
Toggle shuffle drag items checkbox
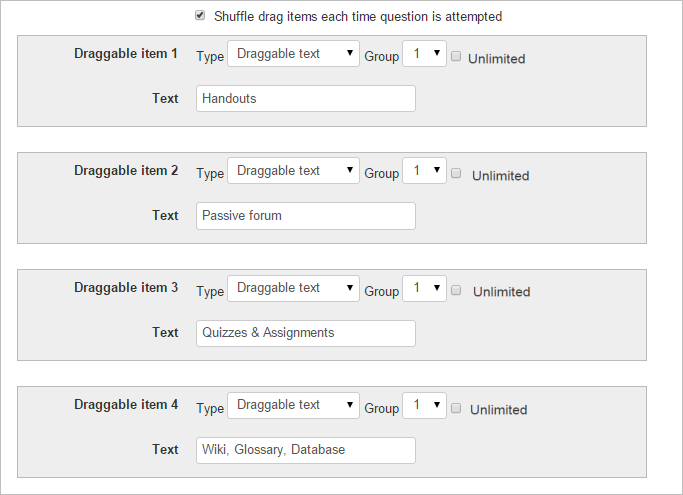(200, 16)
